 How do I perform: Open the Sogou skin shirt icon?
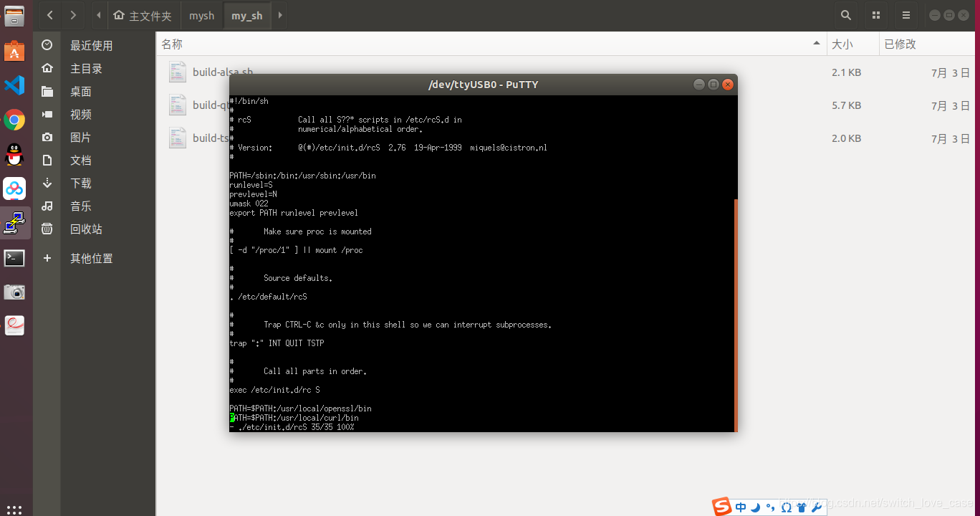801,507
